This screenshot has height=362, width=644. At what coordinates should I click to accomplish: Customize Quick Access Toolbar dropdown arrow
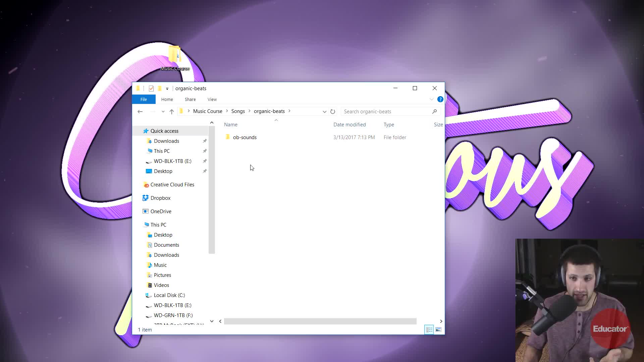pyautogui.click(x=167, y=89)
